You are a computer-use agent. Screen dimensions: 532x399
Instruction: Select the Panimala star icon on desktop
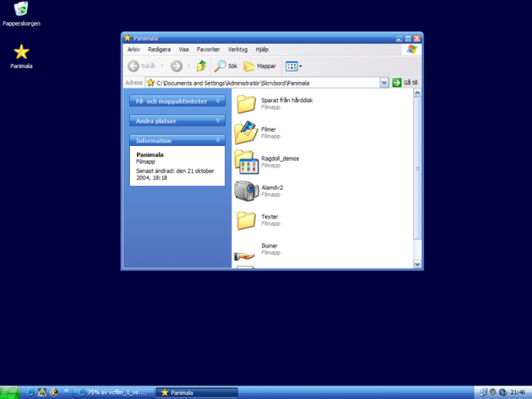(22, 52)
